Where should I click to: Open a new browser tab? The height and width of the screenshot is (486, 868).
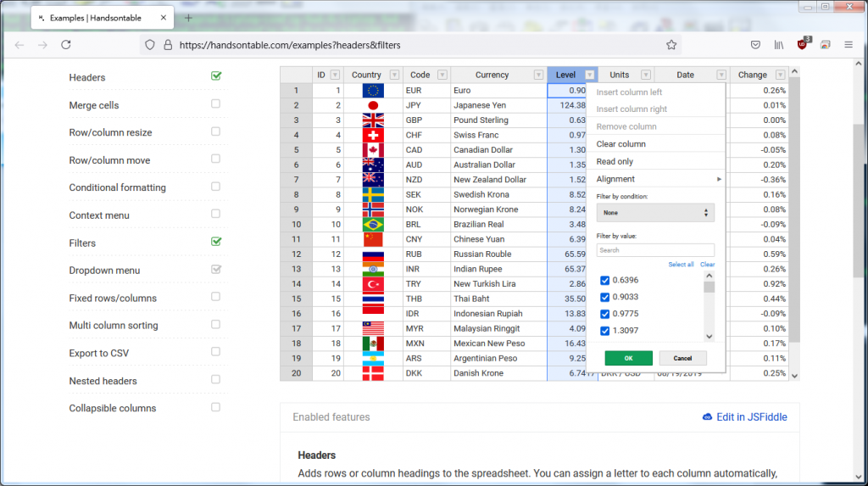[x=188, y=18]
